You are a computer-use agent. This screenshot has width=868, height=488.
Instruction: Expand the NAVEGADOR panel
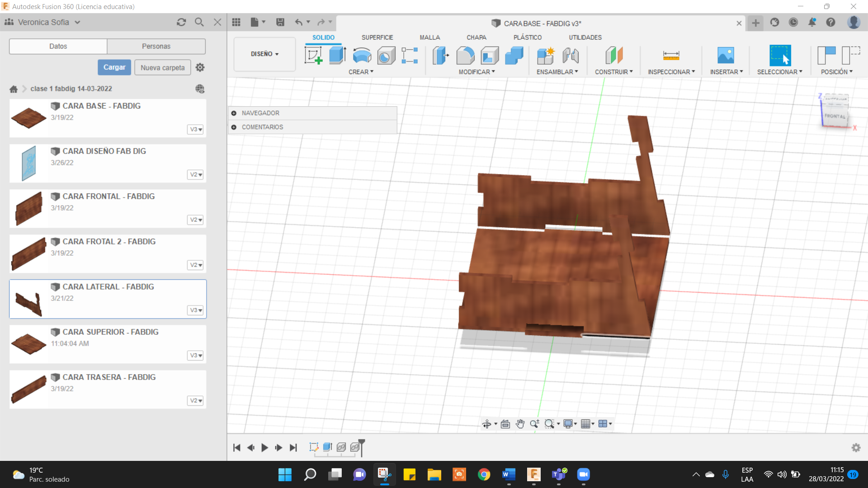pyautogui.click(x=234, y=113)
